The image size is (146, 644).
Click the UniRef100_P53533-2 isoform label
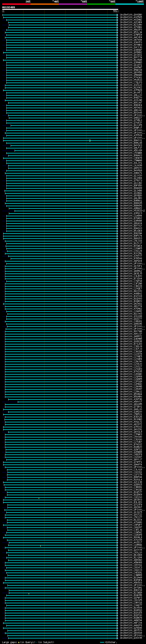[133, 211]
